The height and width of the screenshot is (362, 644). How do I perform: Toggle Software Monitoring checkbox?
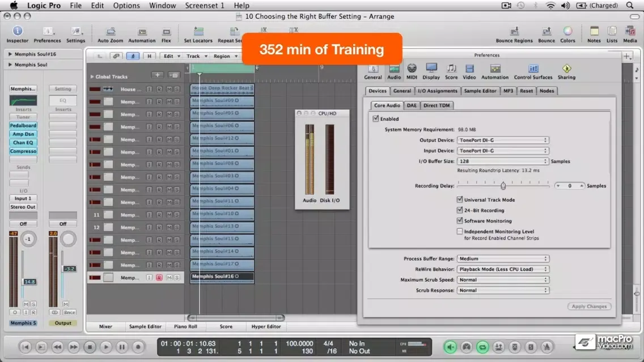[x=460, y=221]
